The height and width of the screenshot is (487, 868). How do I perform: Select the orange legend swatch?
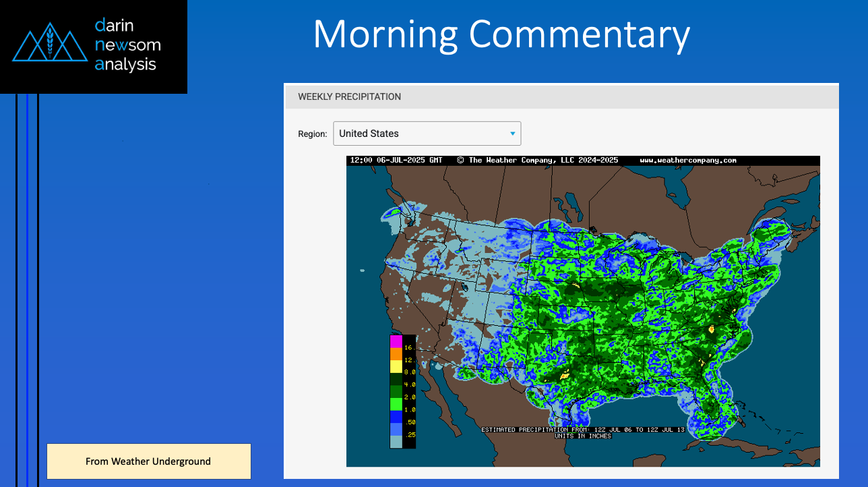tap(396, 353)
